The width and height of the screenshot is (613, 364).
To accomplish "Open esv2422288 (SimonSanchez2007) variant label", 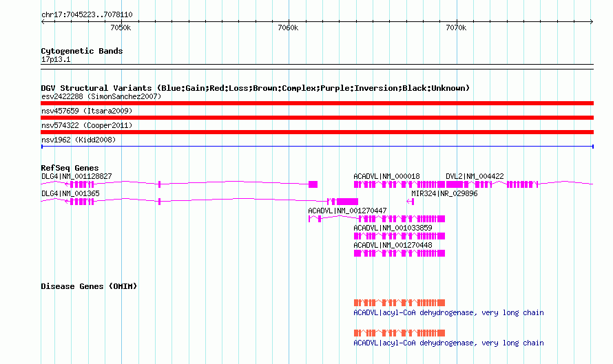I will tap(101, 96).
